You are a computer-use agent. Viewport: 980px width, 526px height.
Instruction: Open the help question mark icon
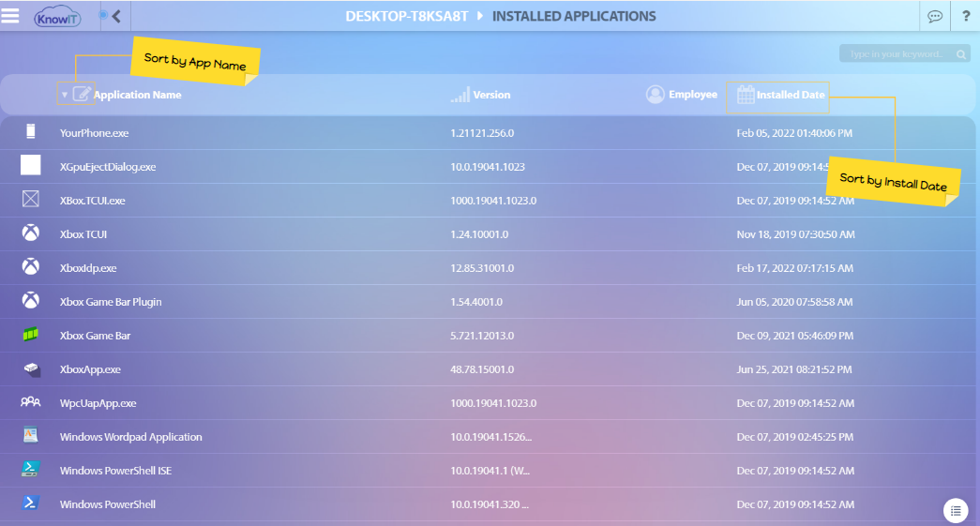point(966,16)
